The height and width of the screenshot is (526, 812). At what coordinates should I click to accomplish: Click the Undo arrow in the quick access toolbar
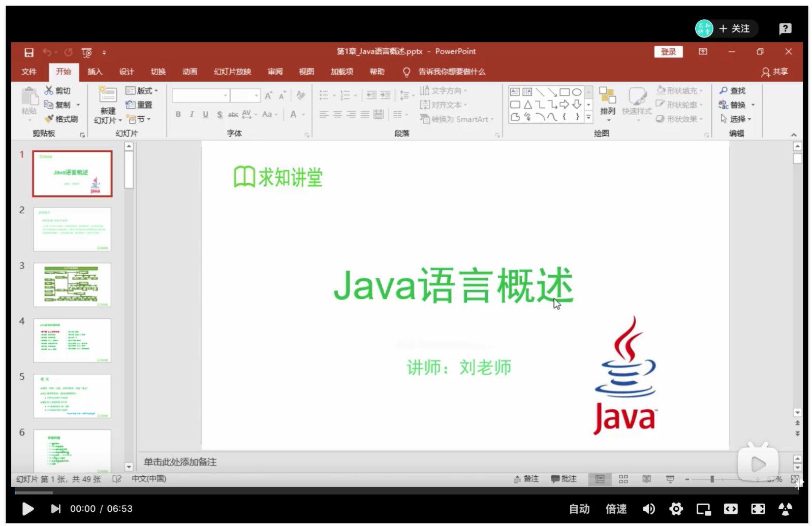tap(47, 52)
